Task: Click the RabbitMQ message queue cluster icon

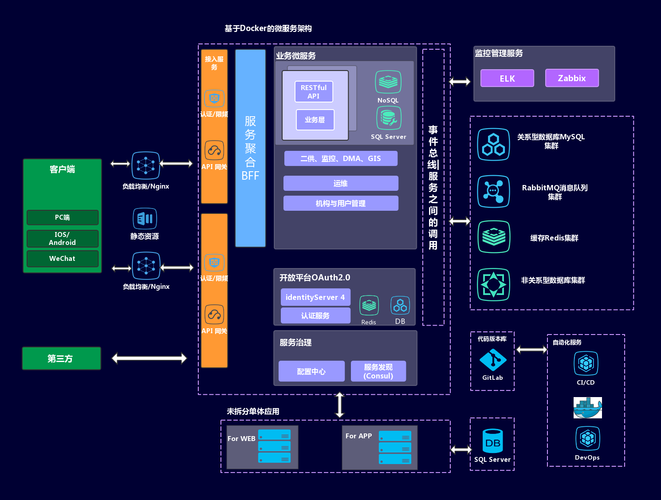Action: click(x=492, y=189)
